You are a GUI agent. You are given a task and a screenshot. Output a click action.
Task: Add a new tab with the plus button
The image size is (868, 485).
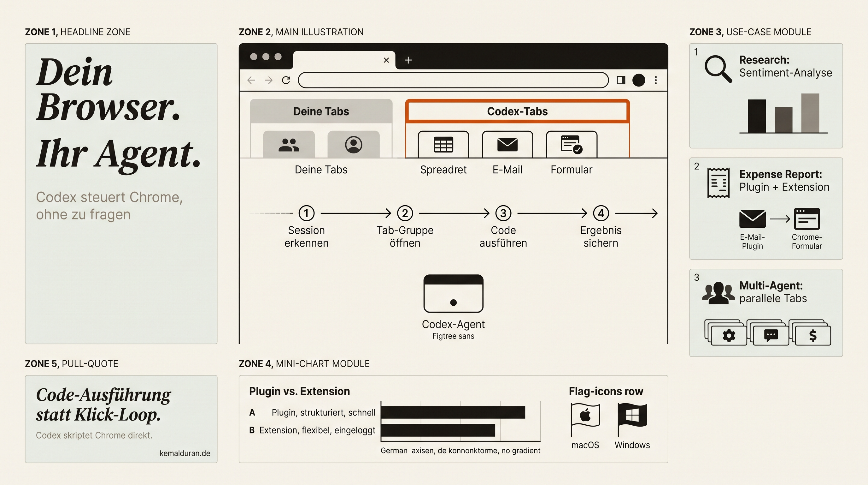pyautogui.click(x=408, y=60)
